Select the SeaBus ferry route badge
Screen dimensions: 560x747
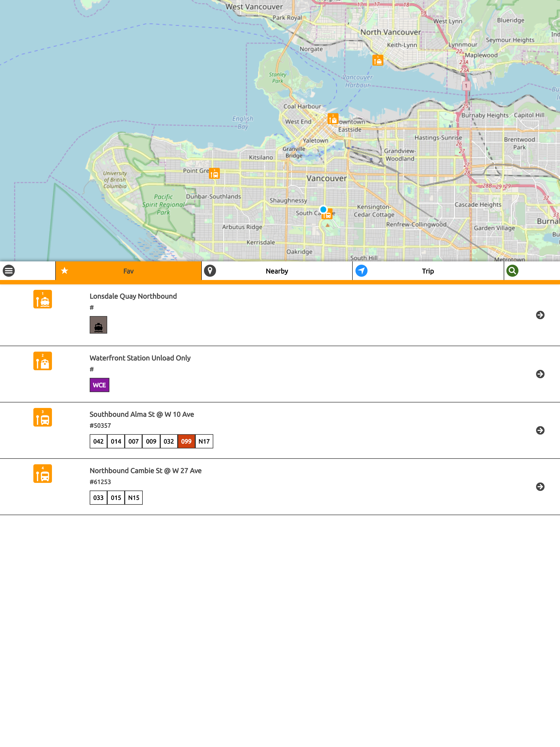tap(98, 325)
